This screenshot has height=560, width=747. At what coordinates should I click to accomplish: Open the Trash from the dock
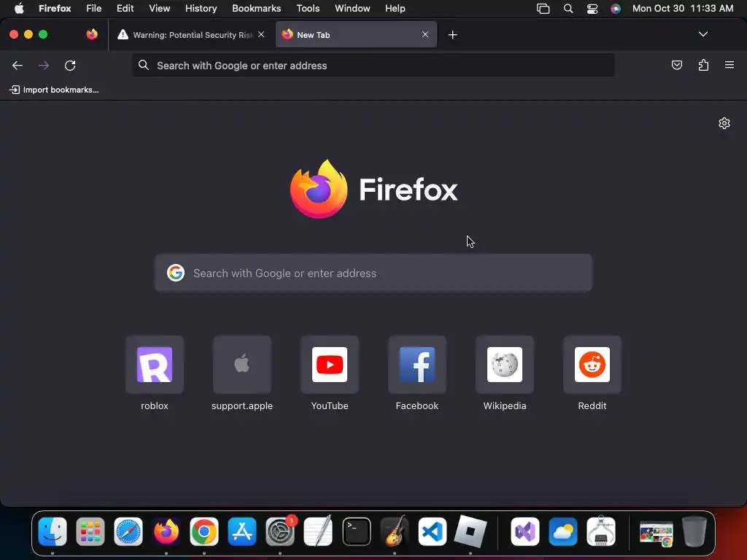point(694,531)
